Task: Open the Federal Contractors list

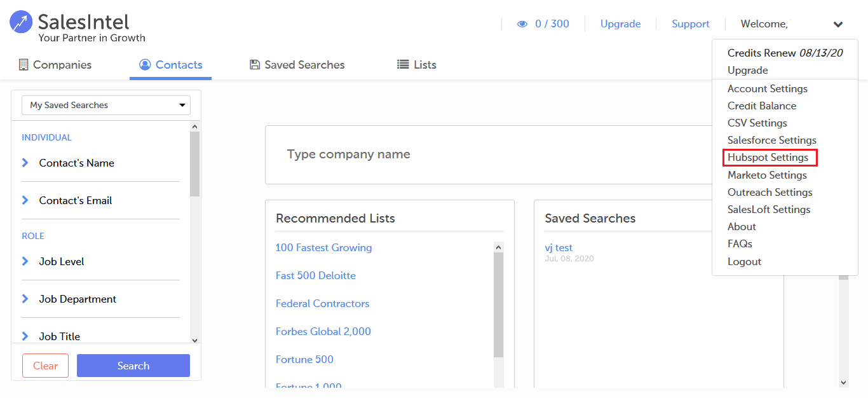Action: point(322,304)
